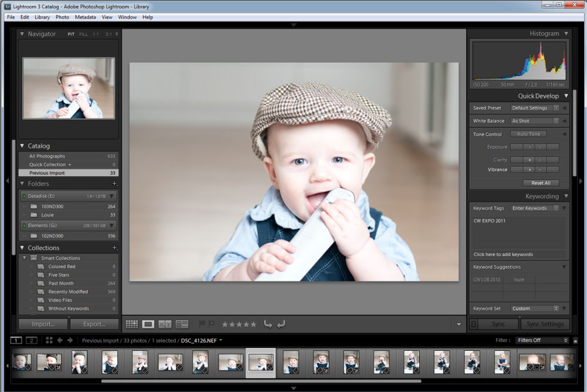Click the filmstrip go-back arrow
The height and width of the screenshot is (392, 587).
pyautogui.click(x=60, y=340)
